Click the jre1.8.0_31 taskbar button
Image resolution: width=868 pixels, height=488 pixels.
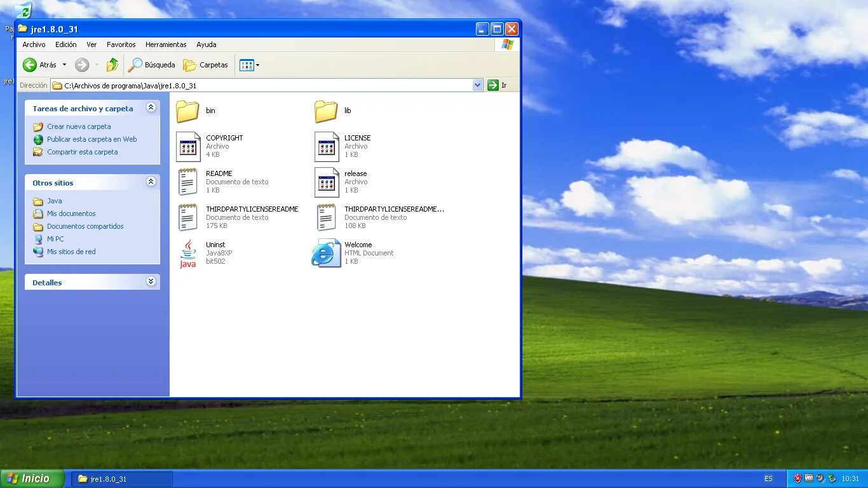[121, 478]
